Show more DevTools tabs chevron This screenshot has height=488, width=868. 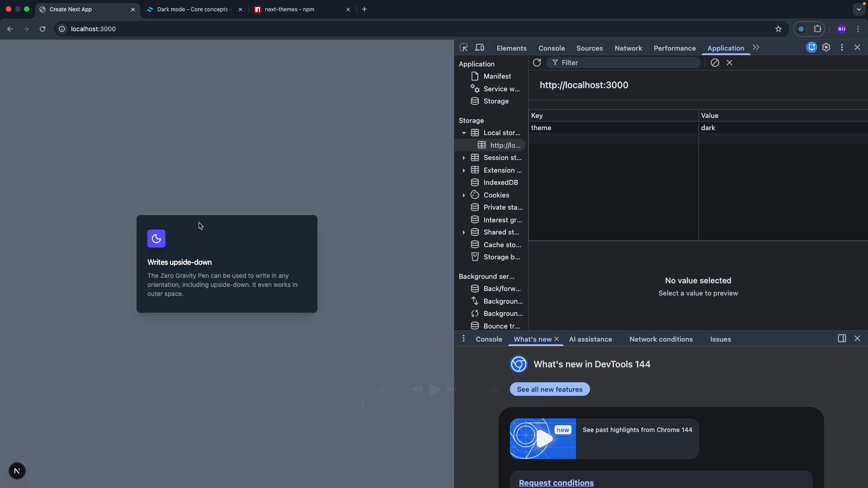tap(756, 47)
